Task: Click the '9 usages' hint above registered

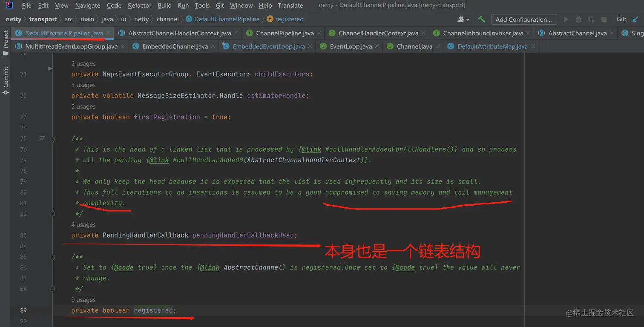Action: 83,300
